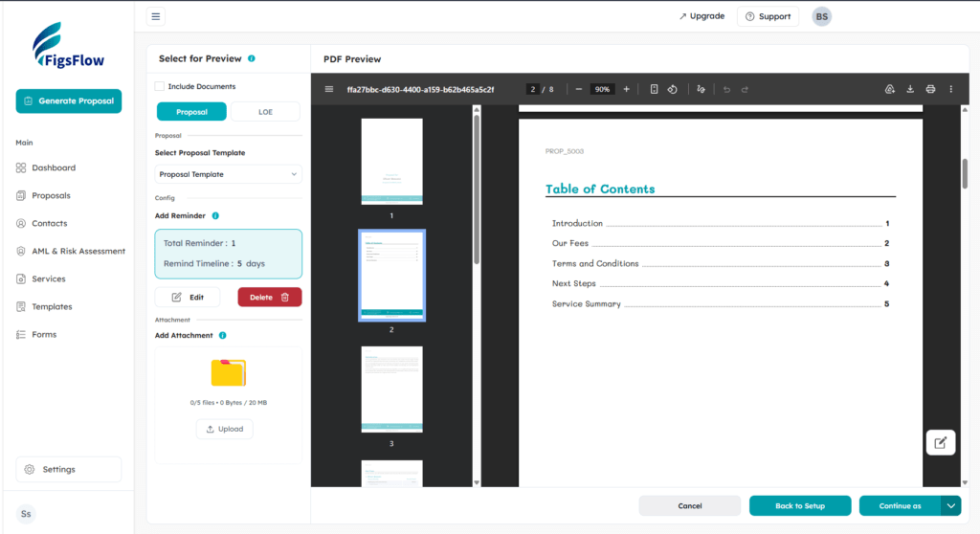Click the 90% zoom level field

click(x=602, y=89)
